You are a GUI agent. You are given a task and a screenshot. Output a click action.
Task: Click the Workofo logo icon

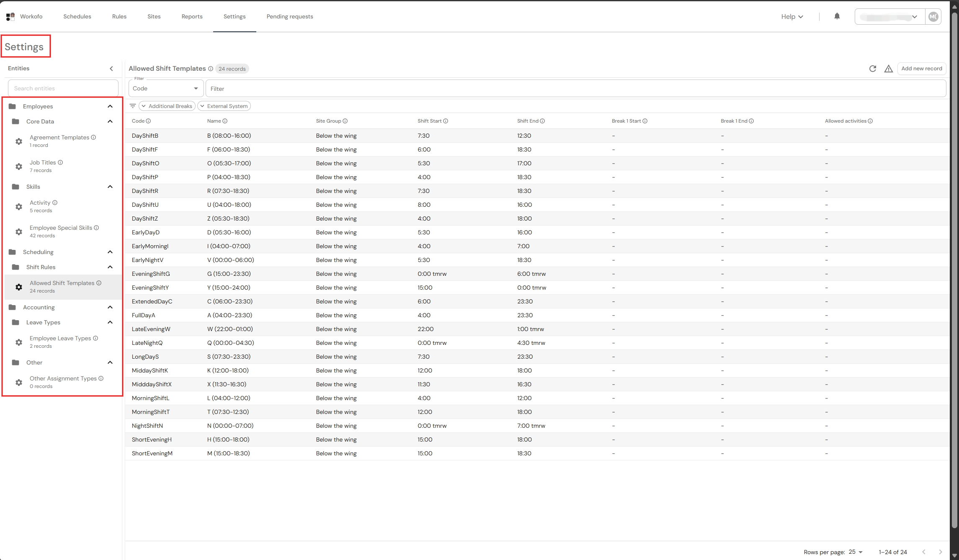10,17
